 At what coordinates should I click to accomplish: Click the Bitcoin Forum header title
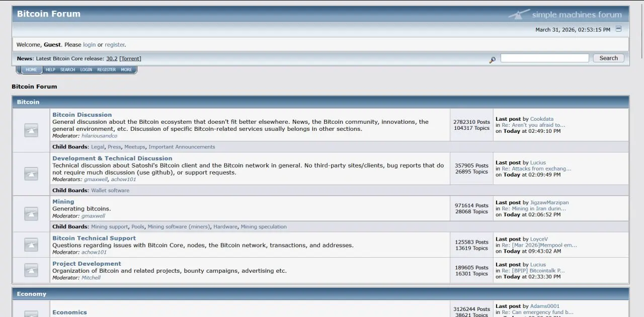(x=49, y=14)
